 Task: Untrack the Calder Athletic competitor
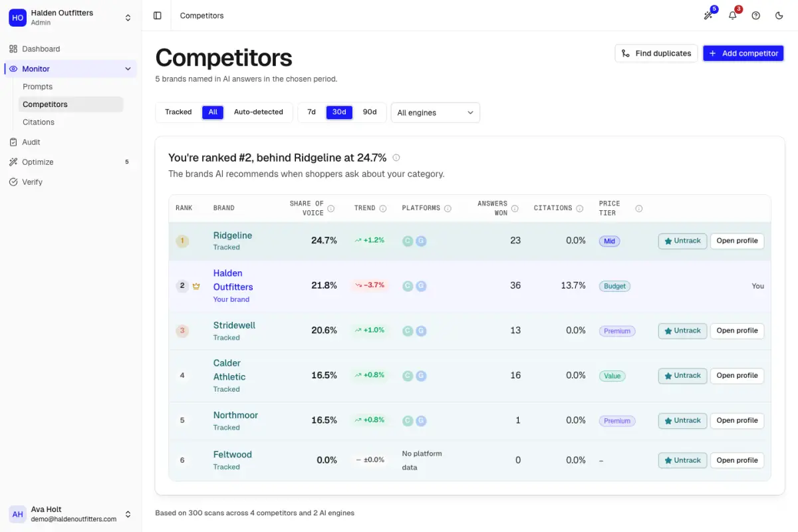tap(682, 376)
